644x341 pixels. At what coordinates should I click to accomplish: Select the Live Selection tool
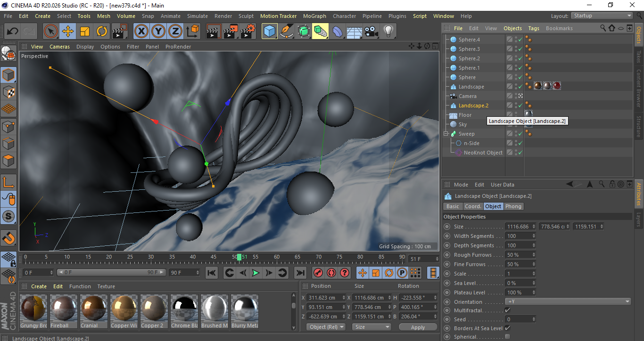point(51,32)
